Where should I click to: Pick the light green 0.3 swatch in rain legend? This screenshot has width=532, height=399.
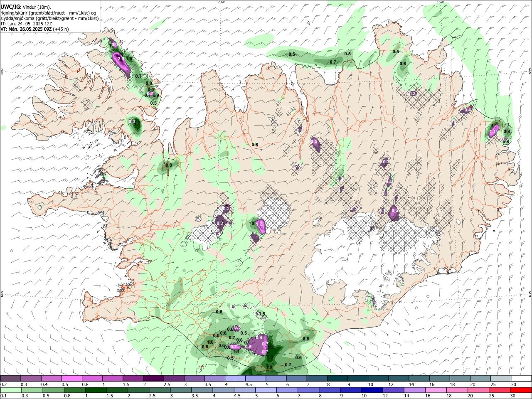pos(32,390)
